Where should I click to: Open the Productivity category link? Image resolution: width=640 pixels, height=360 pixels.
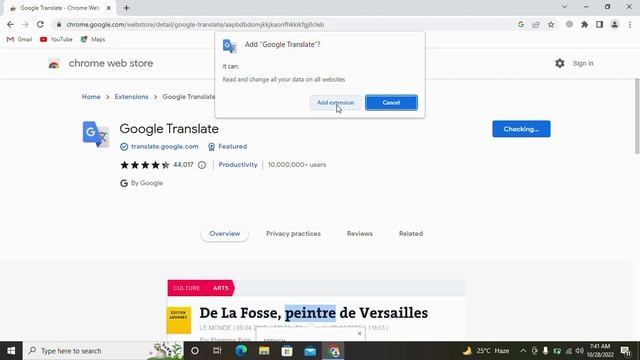click(238, 165)
